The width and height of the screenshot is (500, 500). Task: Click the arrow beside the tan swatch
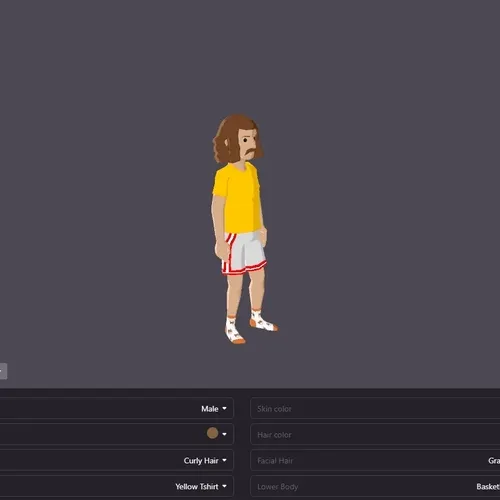(x=224, y=434)
